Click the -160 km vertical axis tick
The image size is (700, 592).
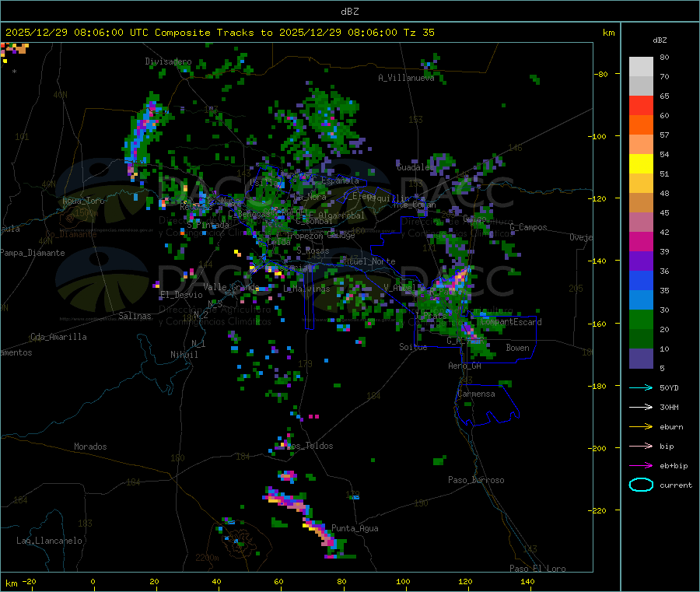click(599, 324)
